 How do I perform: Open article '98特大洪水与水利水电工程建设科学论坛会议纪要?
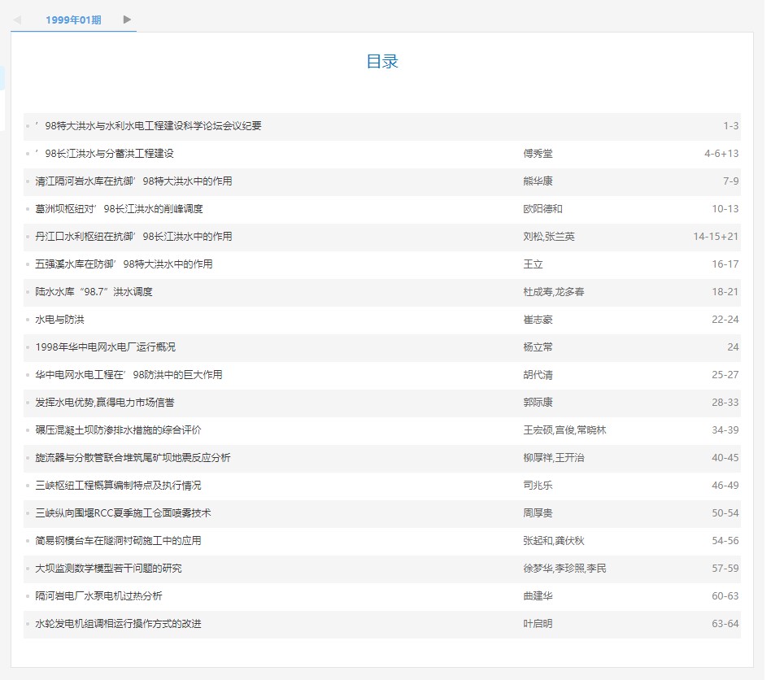pyautogui.click(x=149, y=126)
